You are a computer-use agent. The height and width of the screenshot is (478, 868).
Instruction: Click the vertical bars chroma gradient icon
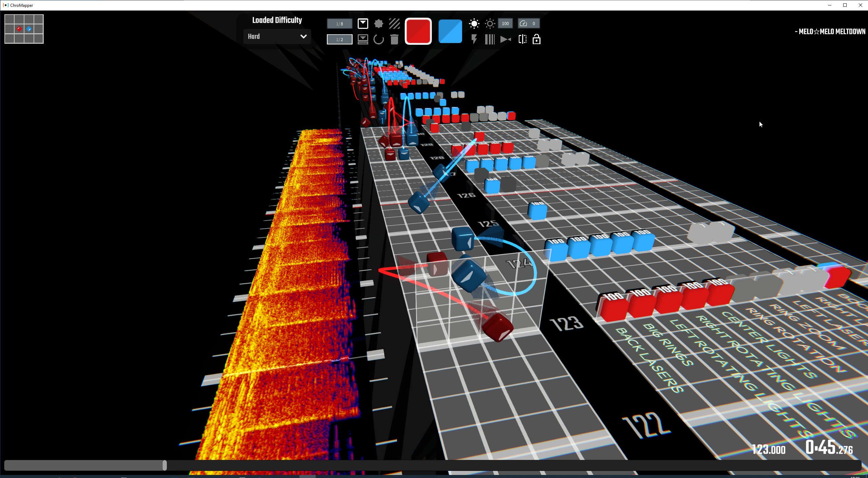coord(490,39)
